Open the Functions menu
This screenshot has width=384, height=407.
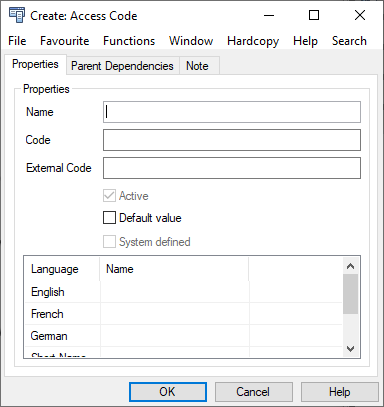(x=129, y=41)
